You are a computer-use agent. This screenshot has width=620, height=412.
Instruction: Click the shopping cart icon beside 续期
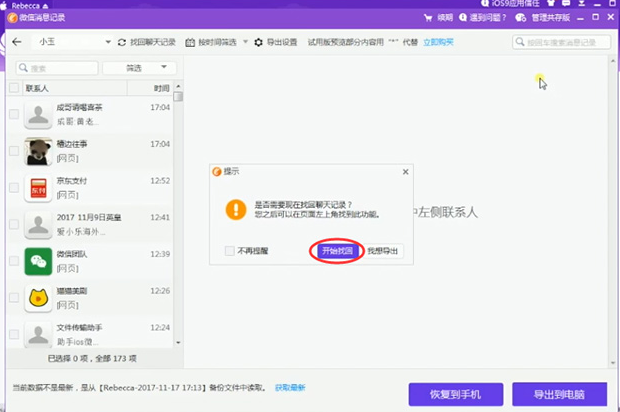tap(428, 18)
